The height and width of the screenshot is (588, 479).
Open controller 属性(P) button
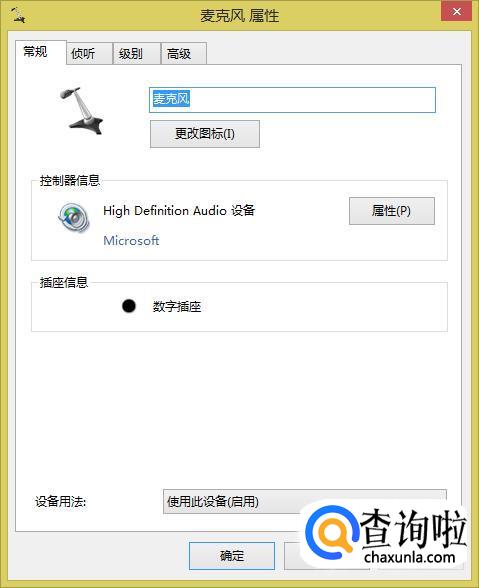click(x=392, y=211)
